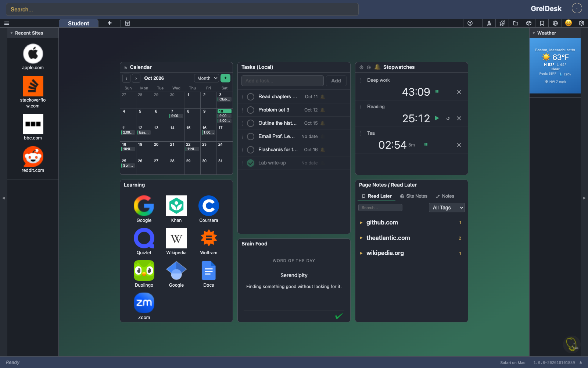This screenshot has width=588, height=368.
Task: Check the Flashcards task circle
Action: [251, 150]
